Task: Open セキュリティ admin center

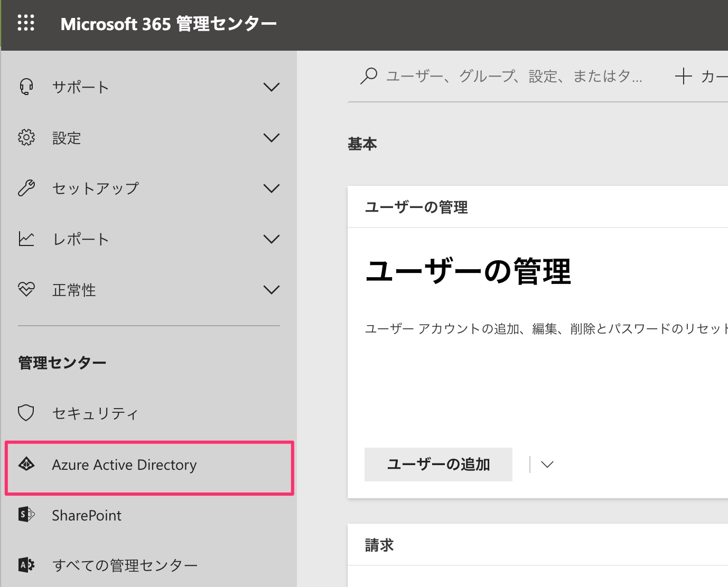Action: click(148, 413)
